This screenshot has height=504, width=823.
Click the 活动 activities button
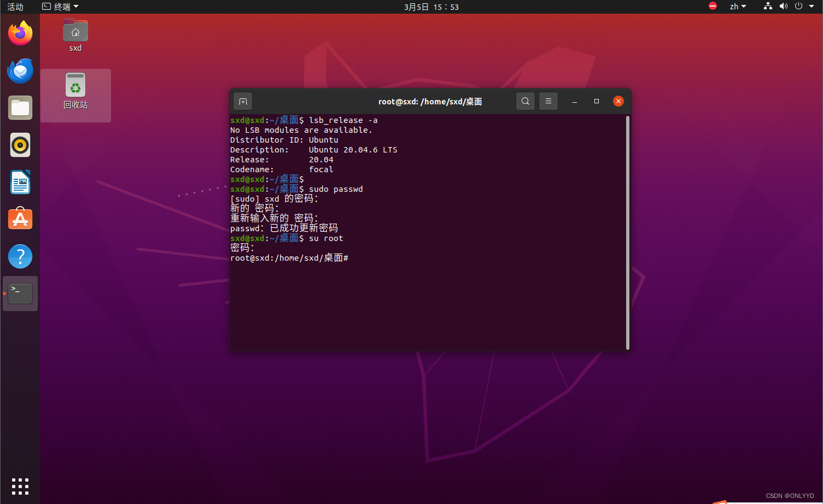[15, 7]
